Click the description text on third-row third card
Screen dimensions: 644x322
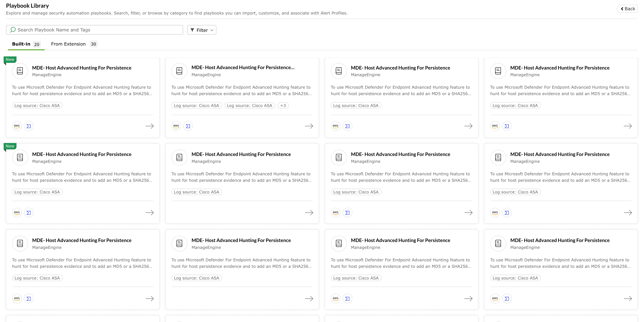401,263
